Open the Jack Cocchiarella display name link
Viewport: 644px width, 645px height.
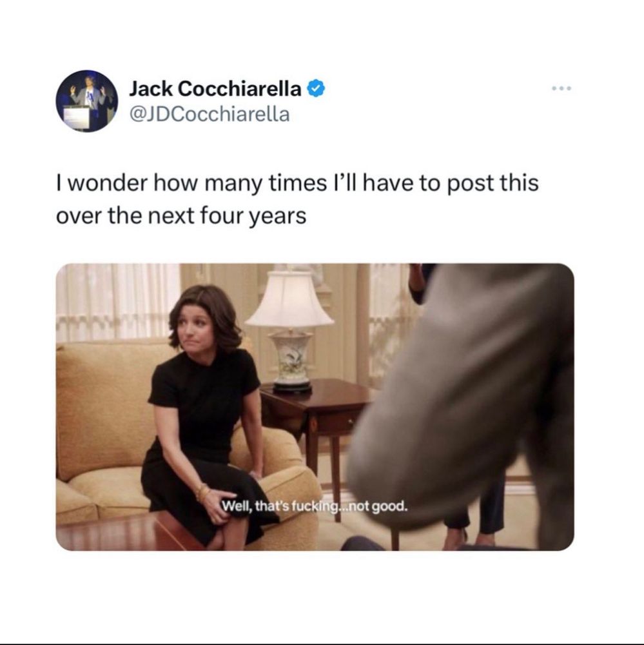click(x=215, y=88)
